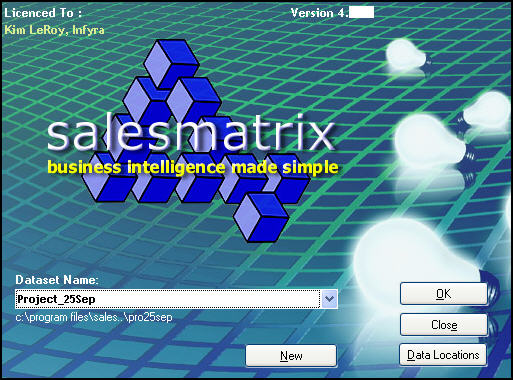
Task: Click the leftmost cube in the bottom row
Action: coord(110,178)
